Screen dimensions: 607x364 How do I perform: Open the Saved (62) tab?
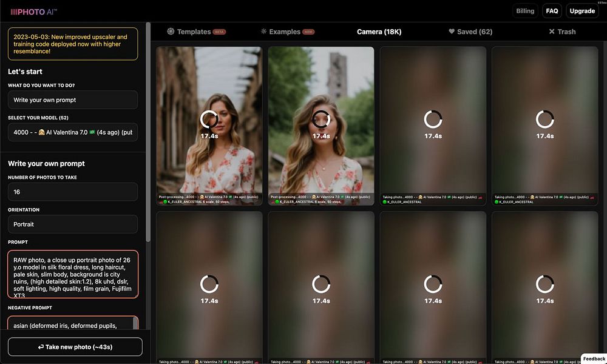point(470,32)
